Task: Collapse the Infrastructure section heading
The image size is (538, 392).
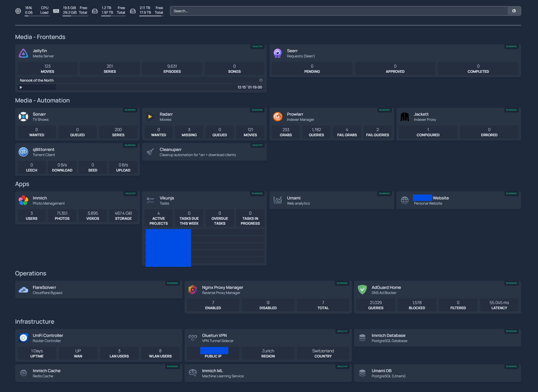Action: [35, 322]
